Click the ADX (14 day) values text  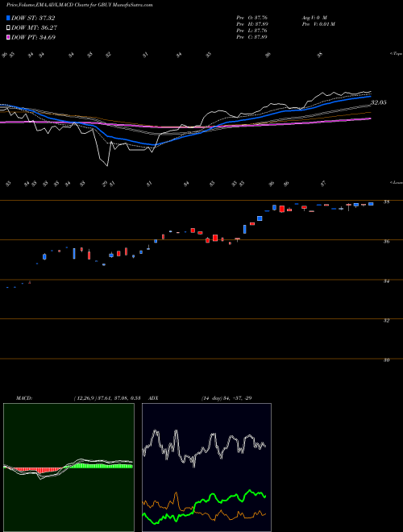click(226, 398)
